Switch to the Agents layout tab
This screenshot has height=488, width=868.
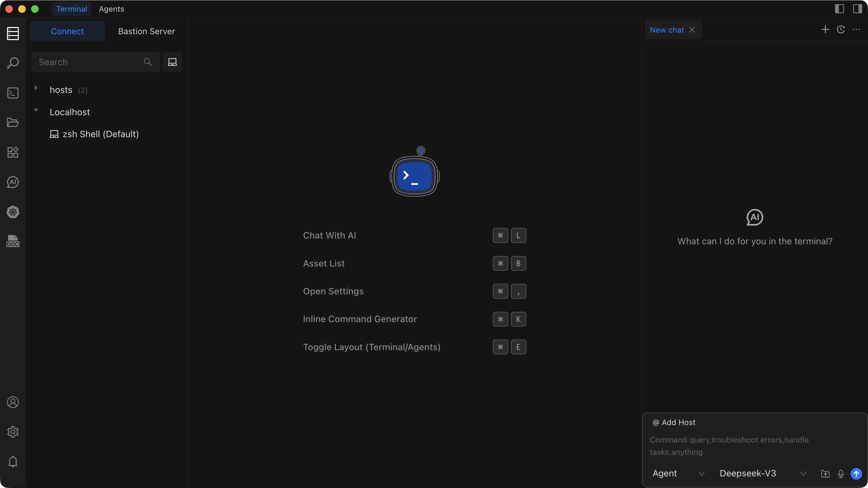point(111,9)
